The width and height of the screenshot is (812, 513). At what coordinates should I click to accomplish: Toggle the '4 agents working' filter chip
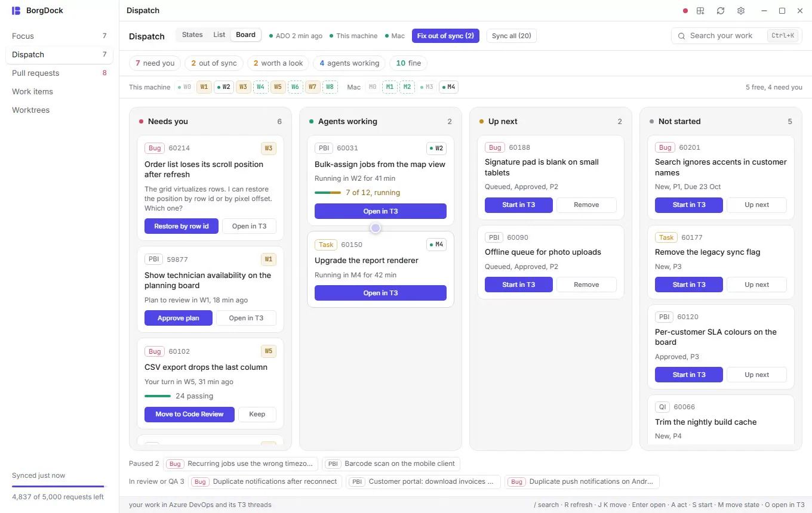click(x=349, y=63)
